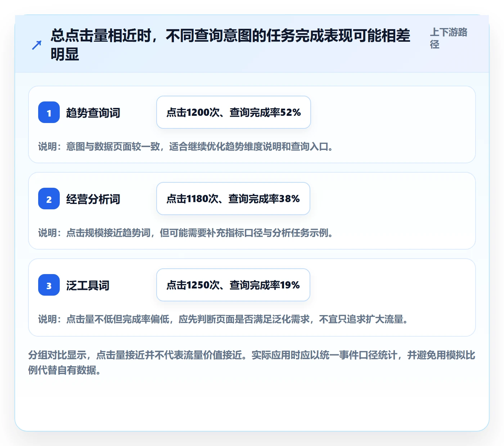Select the 趋势查询词 row title

tap(93, 113)
